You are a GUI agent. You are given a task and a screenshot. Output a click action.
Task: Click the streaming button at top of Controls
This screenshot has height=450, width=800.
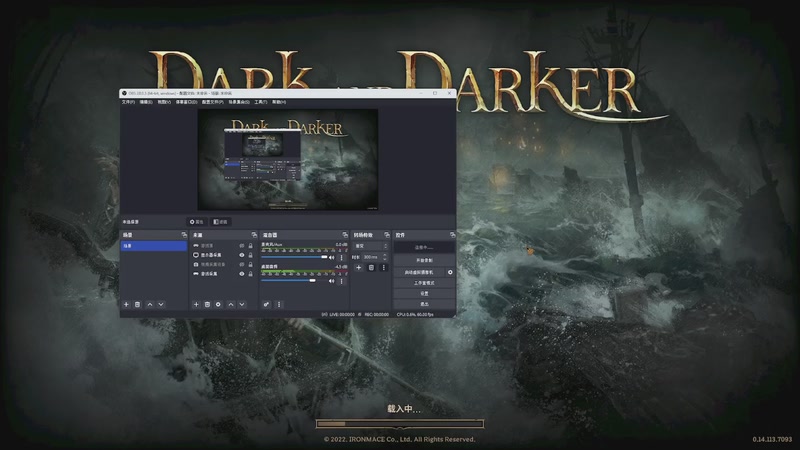click(x=424, y=247)
